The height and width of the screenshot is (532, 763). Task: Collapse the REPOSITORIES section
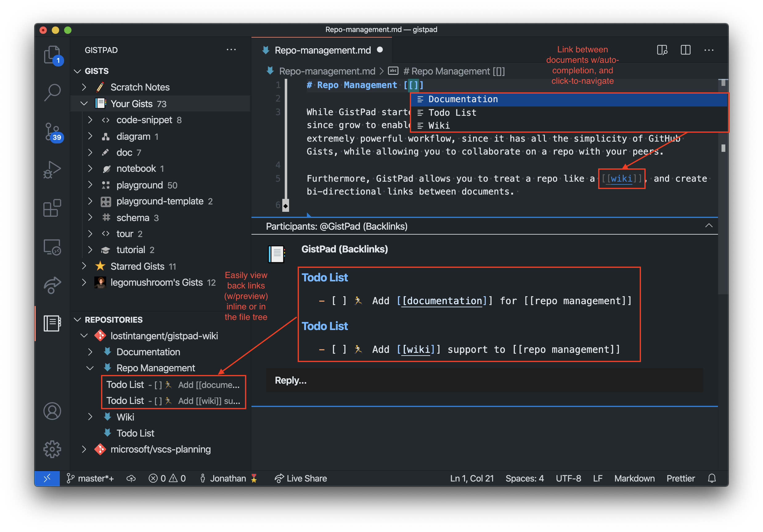[x=77, y=320]
